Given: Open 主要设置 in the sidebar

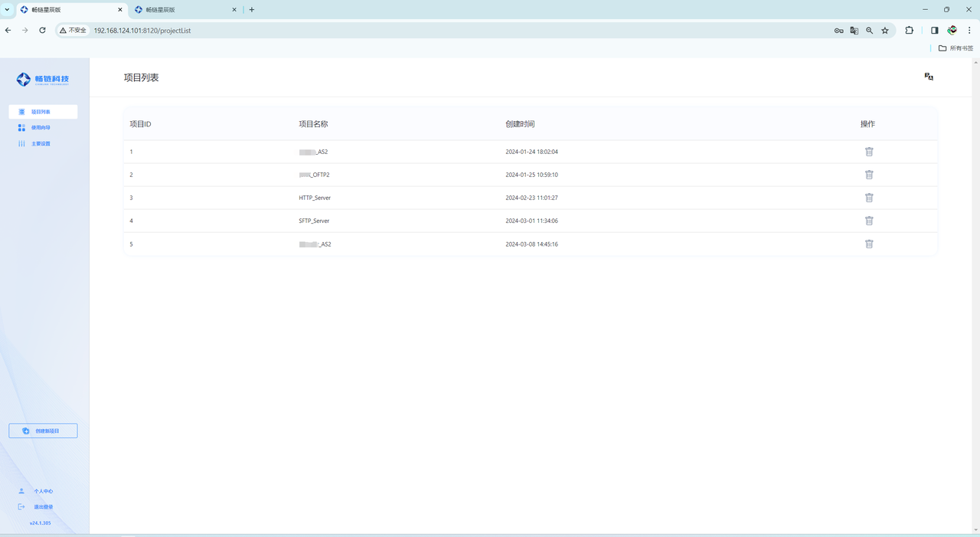Looking at the screenshot, I should click(x=41, y=144).
